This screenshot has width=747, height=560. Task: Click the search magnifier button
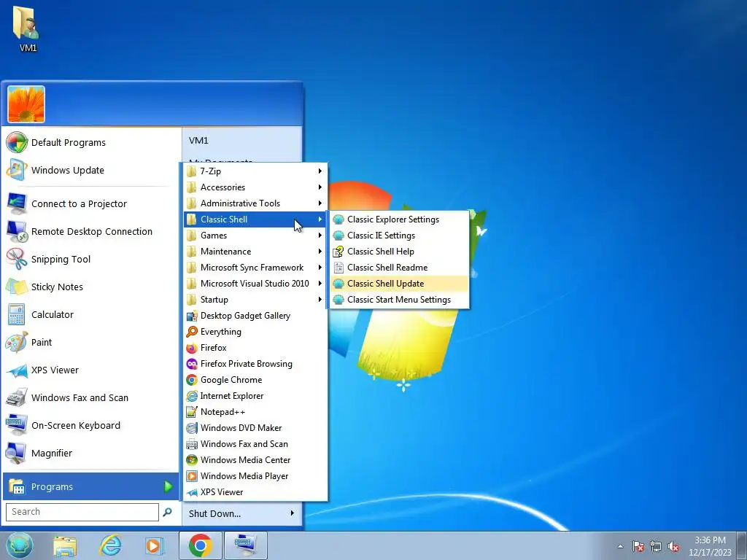click(x=167, y=512)
